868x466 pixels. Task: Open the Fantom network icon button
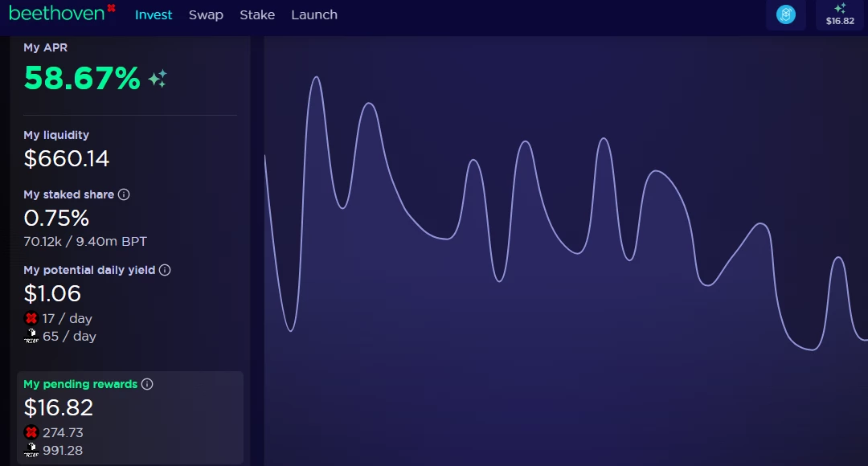(x=785, y=14)
